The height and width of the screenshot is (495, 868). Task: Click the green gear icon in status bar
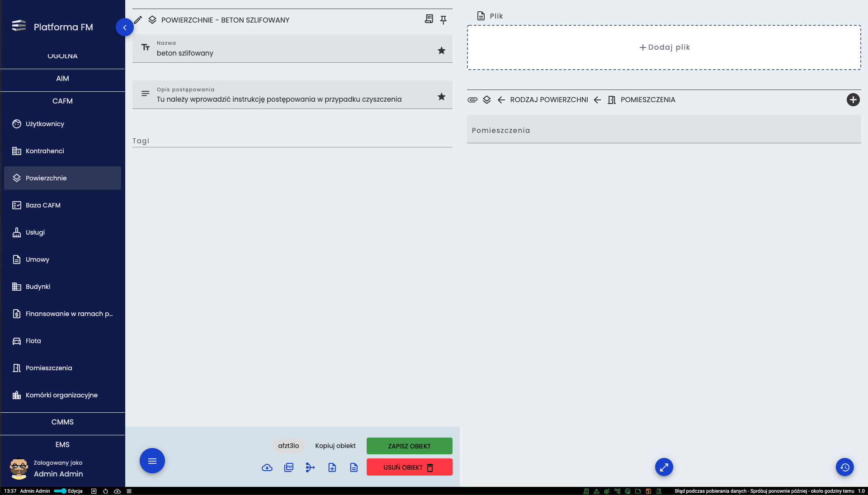(607, 491)
